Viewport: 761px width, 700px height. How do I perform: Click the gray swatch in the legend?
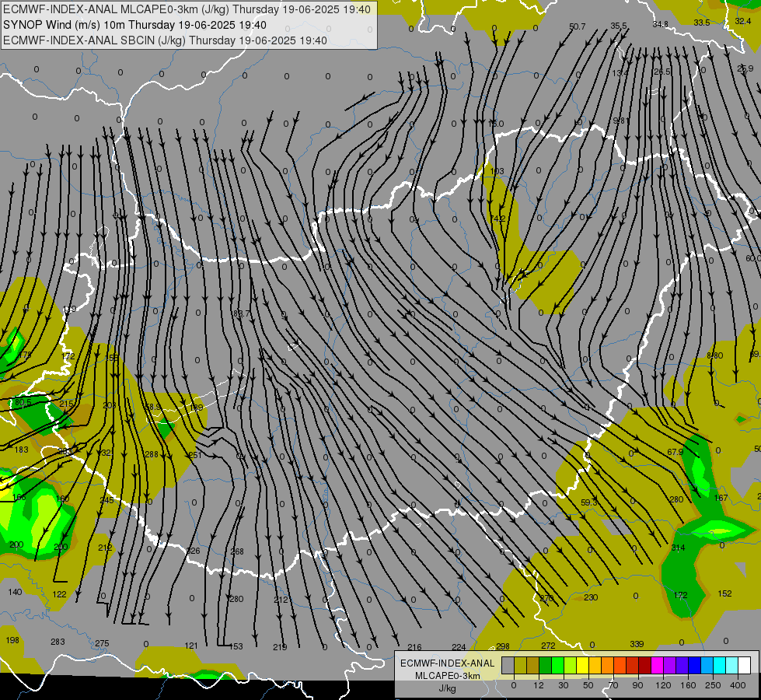pyautogui.click(x=508, y=665)
